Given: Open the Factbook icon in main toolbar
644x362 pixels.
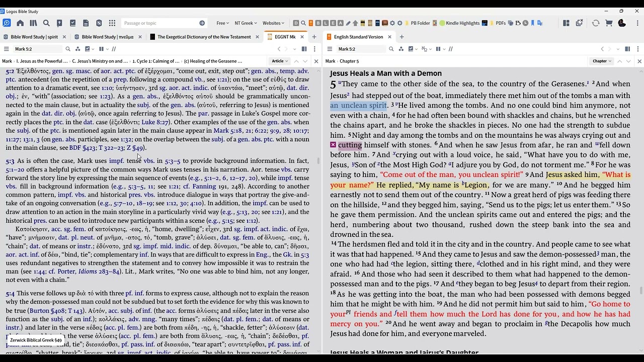Looking at the screenshot, I should [59, 23].
